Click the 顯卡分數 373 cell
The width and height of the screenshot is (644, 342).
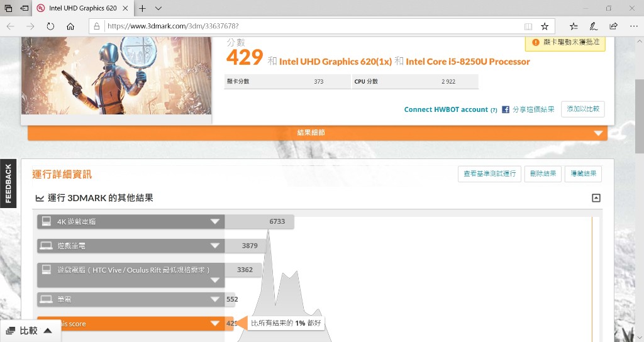(x=287, y=81)
